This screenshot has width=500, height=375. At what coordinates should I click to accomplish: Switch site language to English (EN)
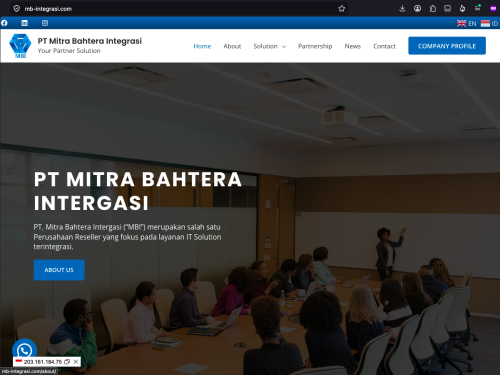coord(467,24)
